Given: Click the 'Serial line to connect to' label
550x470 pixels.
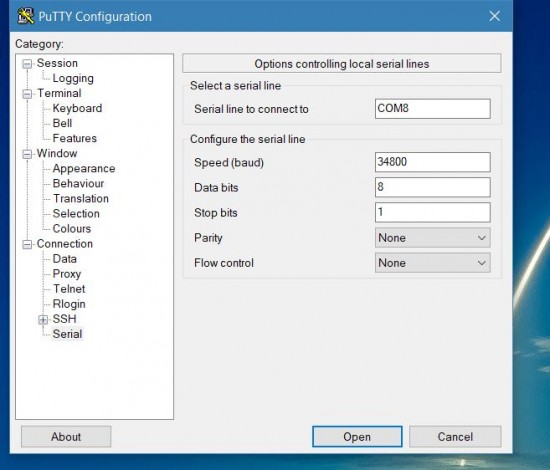Looking at the screenshot, I should pos(251,109).
